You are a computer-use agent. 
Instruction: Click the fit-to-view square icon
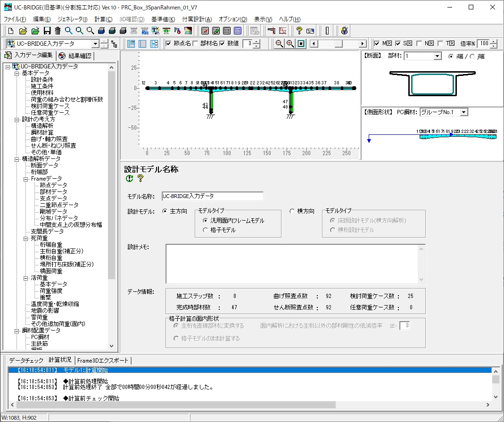(301, 44)
